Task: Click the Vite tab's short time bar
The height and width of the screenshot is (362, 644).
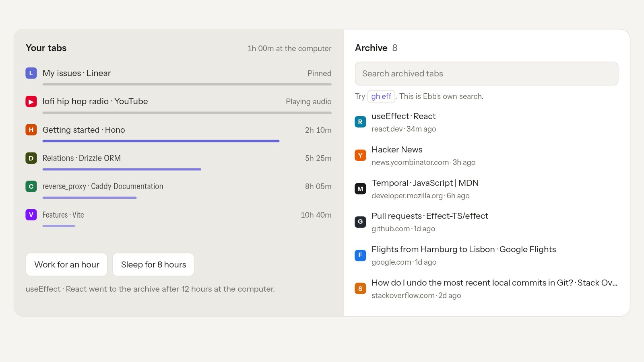Action: (59, 226)
